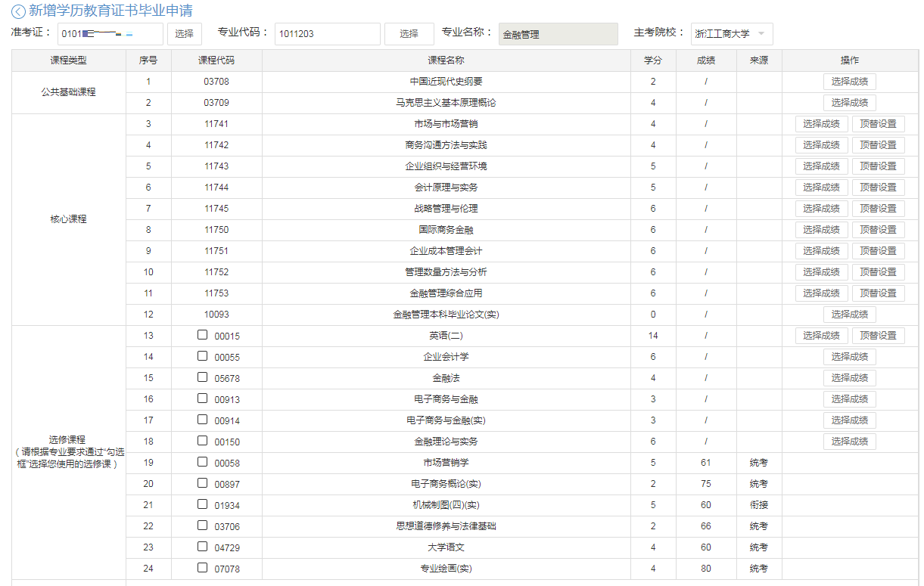Click 选择 button next to 专业代码 field
Viewport: 924px width, 586px height.
click(x=409, y=34)
